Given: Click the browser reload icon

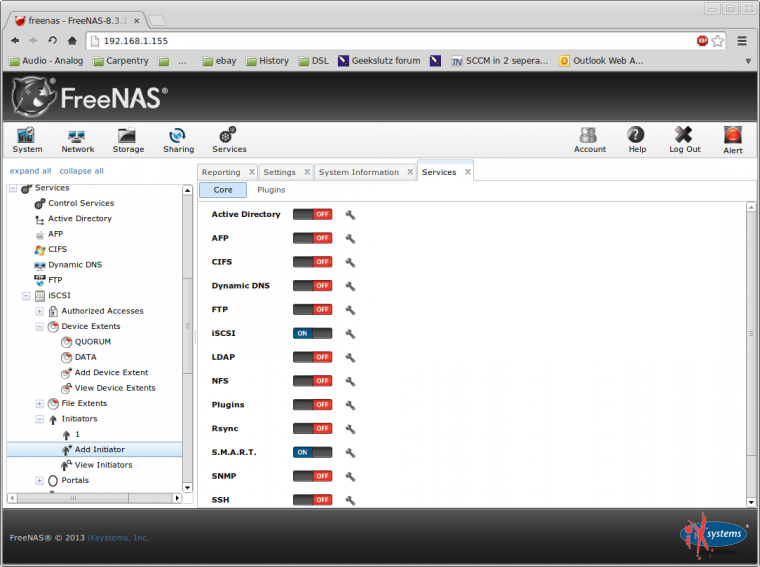Looking at the screenshot, I should 52,41.
